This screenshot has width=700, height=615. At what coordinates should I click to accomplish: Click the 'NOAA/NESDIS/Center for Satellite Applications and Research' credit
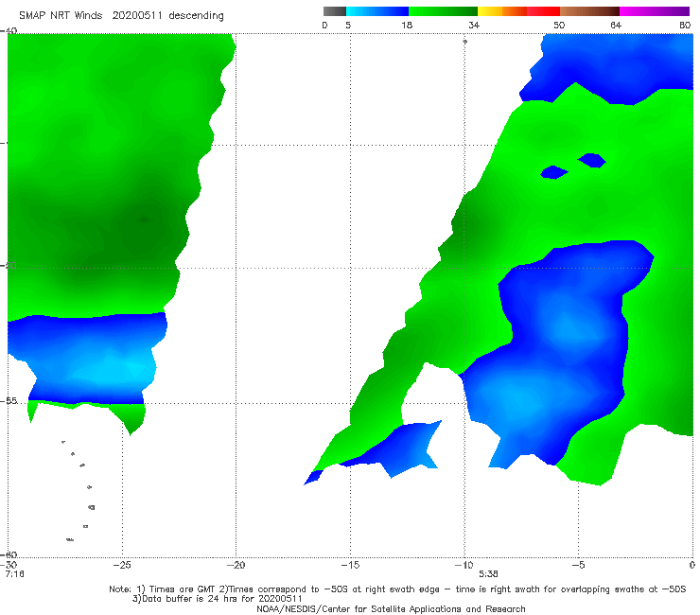(x=391, y=608)
